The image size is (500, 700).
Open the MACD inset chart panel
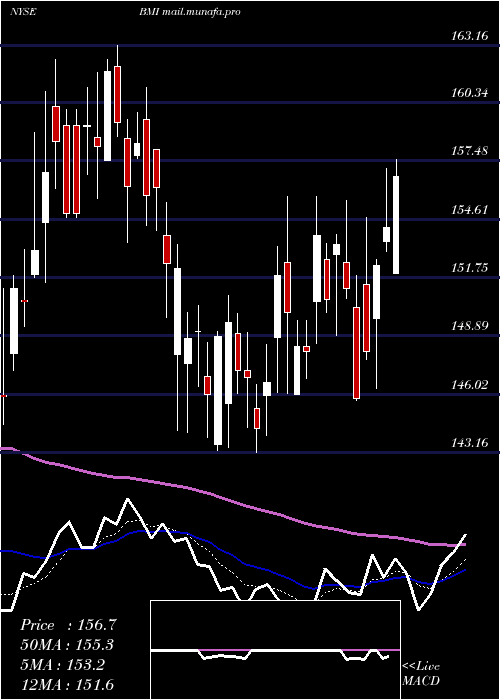(275, 650)
